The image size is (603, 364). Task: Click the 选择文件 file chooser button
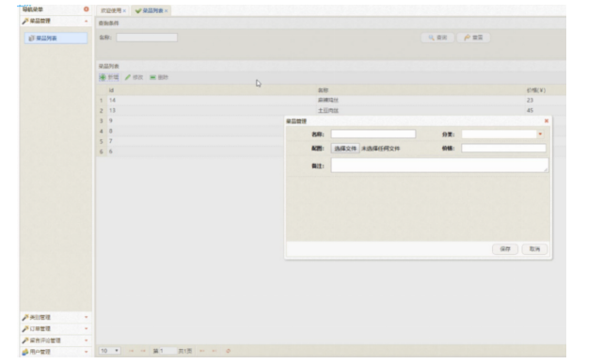[345, 149]
